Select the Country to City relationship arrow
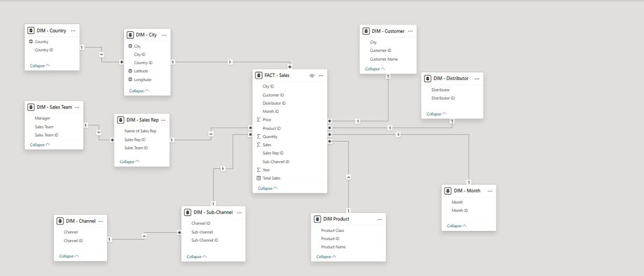Screen dimensions: 644x276 tap(101, 54)
